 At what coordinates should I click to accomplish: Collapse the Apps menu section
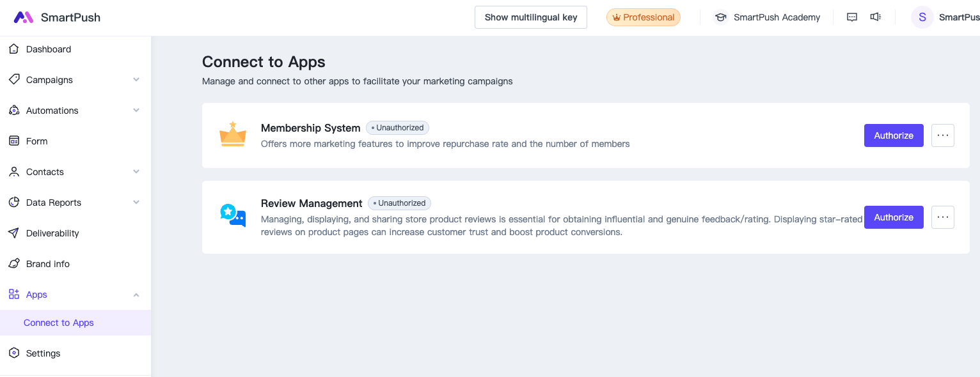[x=136, y=295]
